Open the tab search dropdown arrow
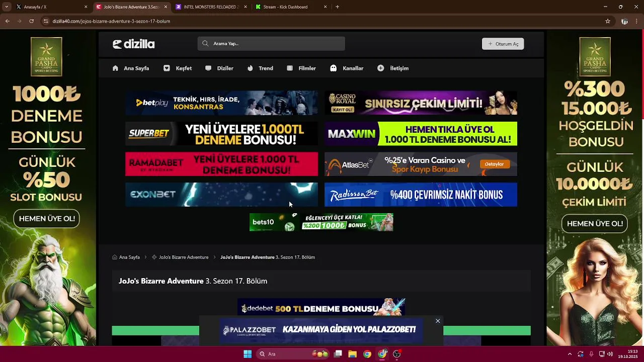The height and width of the screenshot is (362, 644). pyautogui.click(x=6, y=7)
